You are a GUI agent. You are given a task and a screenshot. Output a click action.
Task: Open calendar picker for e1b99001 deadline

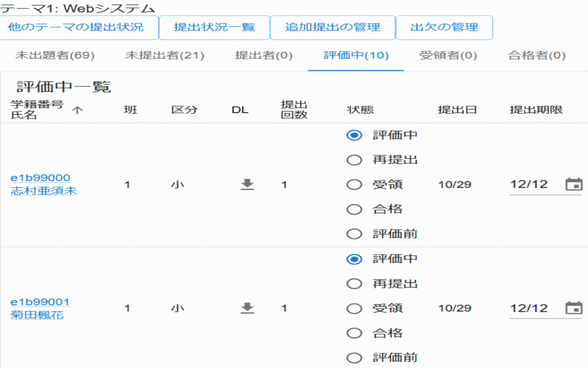click(x=574, y=308)
